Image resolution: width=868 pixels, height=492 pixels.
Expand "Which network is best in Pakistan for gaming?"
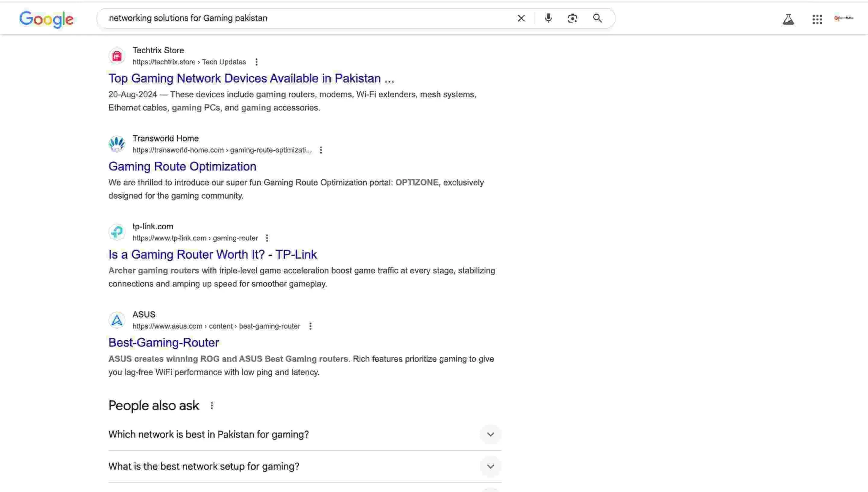(x=490, y=434)
